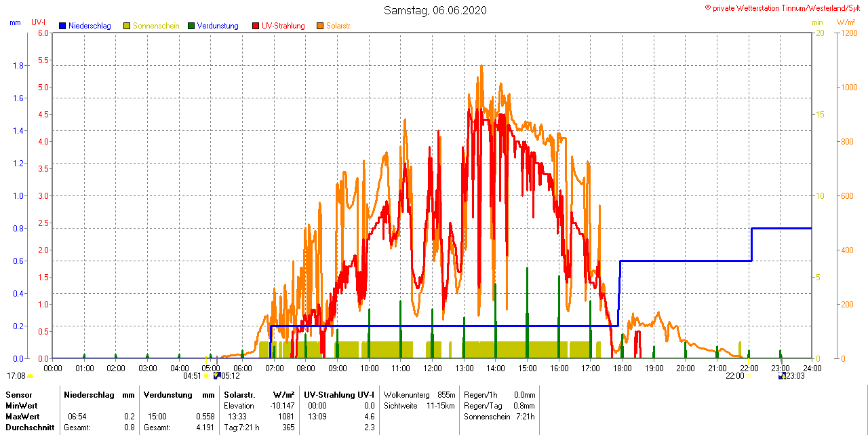Viewport: 868px width, 435px height.
Task: Click the Niederschlag column header in table
Action: [x=89, y=394]
